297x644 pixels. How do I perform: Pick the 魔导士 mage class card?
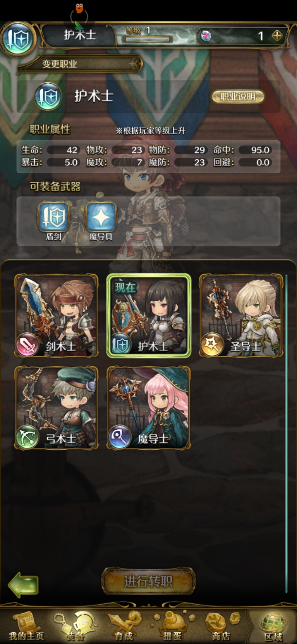click(x=149, y=408)
